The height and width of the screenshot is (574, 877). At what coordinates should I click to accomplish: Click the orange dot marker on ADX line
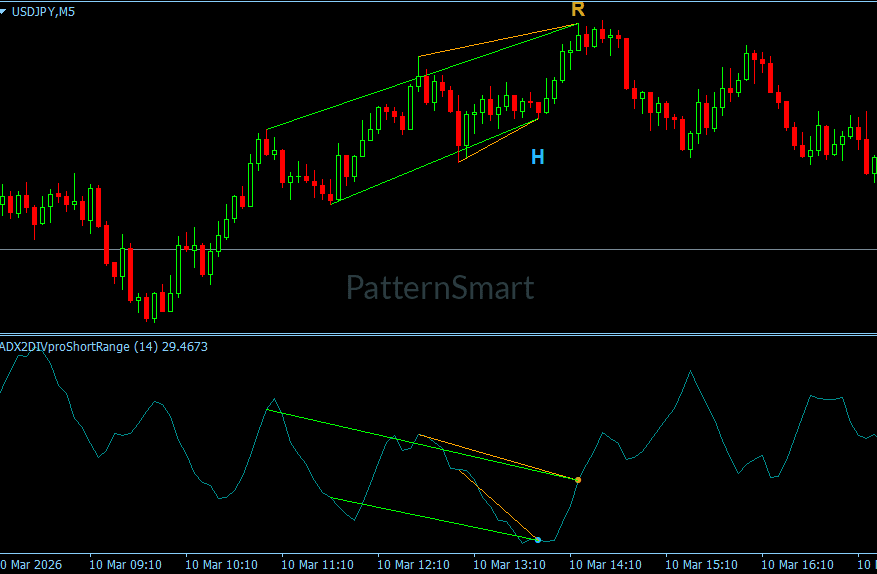click(578, 480)
